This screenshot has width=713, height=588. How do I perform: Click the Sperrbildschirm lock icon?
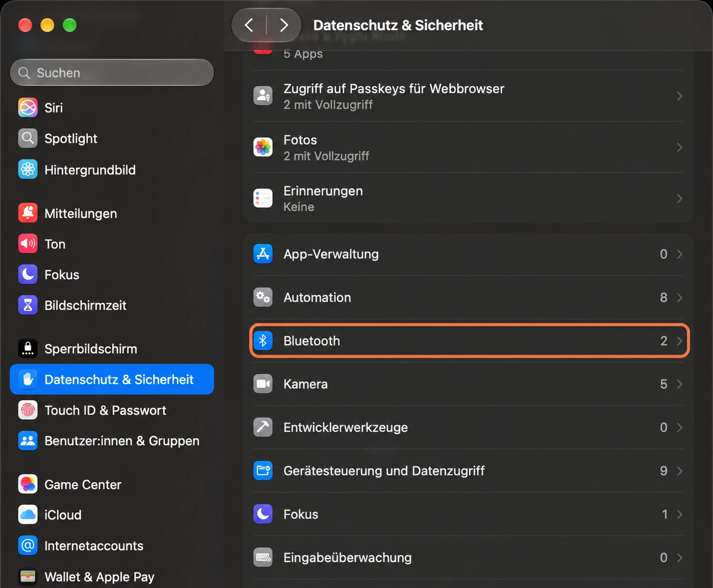click(x=28, y=348)
